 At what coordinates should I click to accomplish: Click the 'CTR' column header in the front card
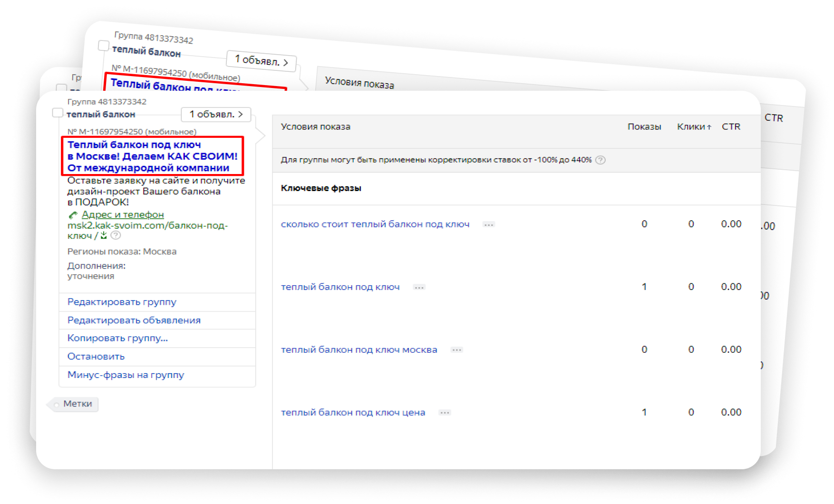click(731, 127)
